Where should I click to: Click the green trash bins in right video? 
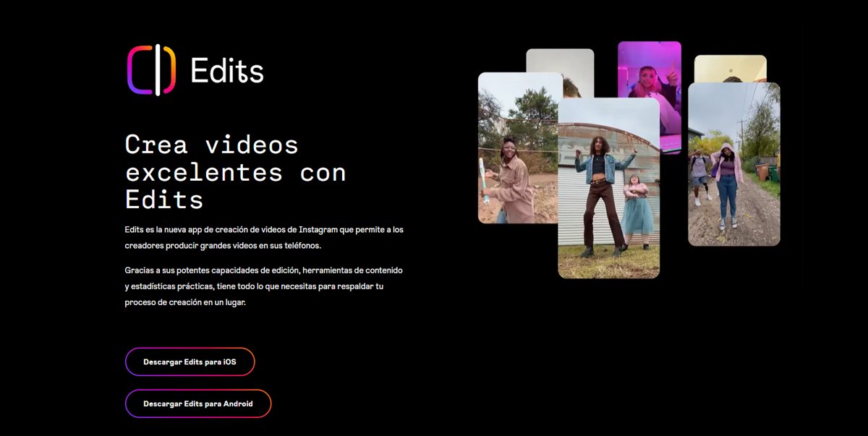[768, 172]
